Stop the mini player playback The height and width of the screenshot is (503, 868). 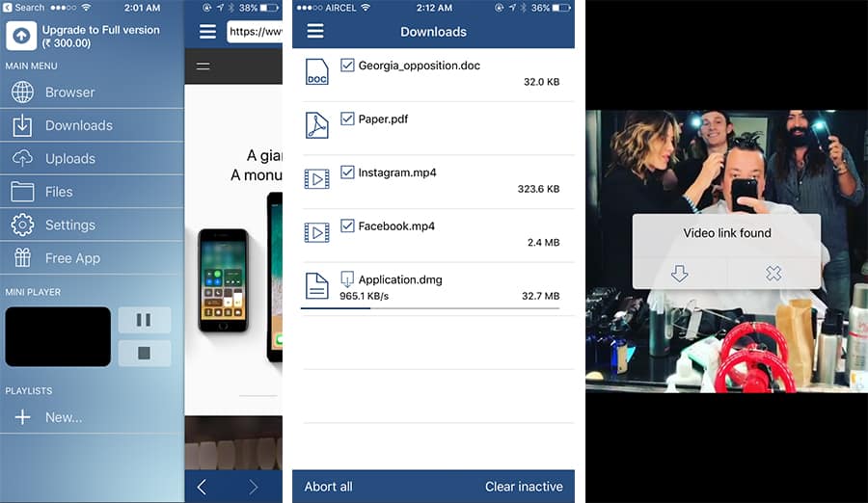coord(144,353)
